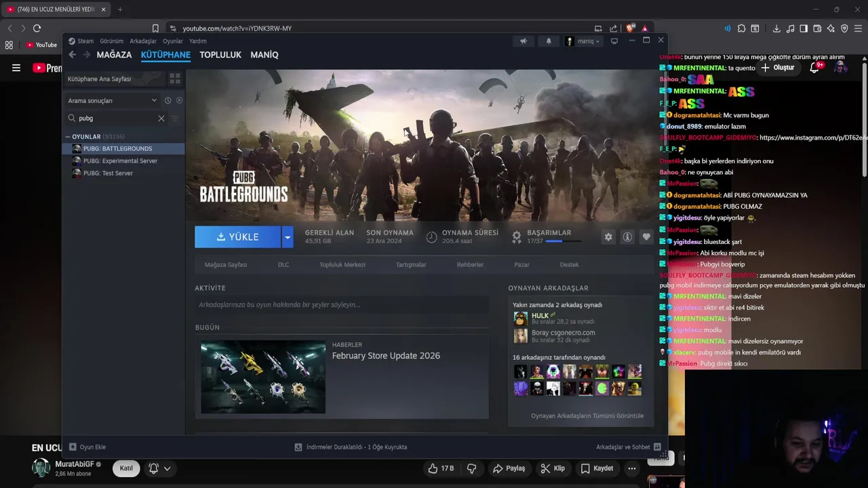
Task: Open YouTube account avatar menu
Action: 840,67
